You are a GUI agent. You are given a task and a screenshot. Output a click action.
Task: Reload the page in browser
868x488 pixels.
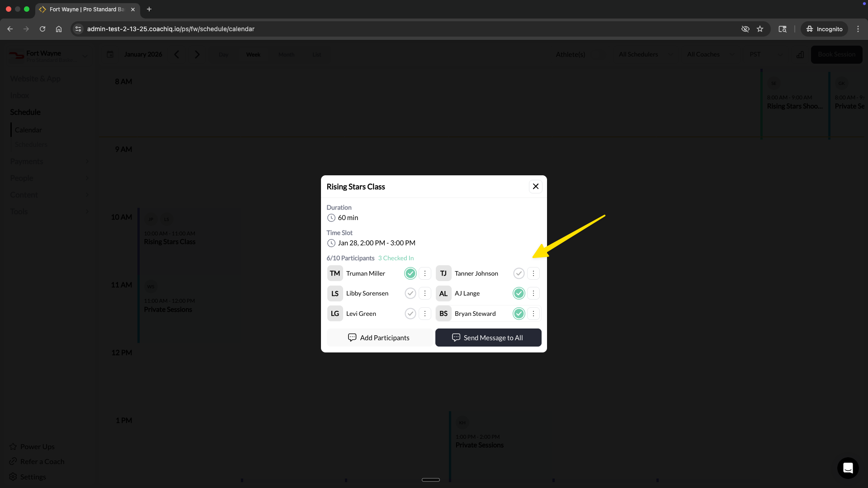click(42, 29)
